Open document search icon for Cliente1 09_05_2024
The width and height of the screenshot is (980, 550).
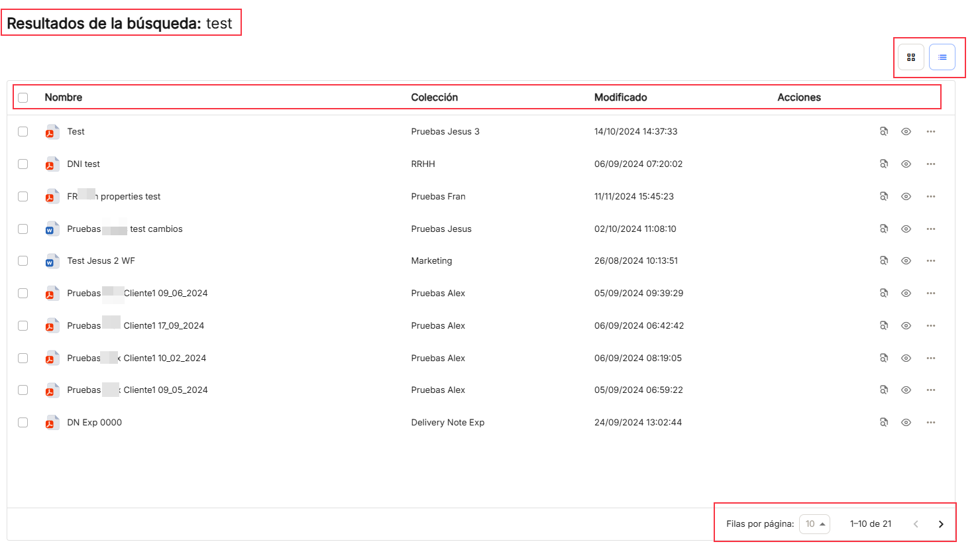[x=883, y=390]
